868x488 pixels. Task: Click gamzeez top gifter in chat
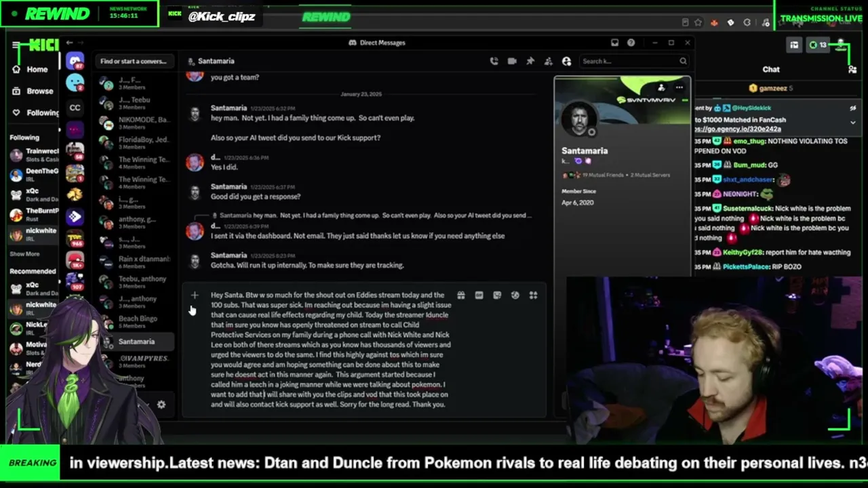coord(771,88)
